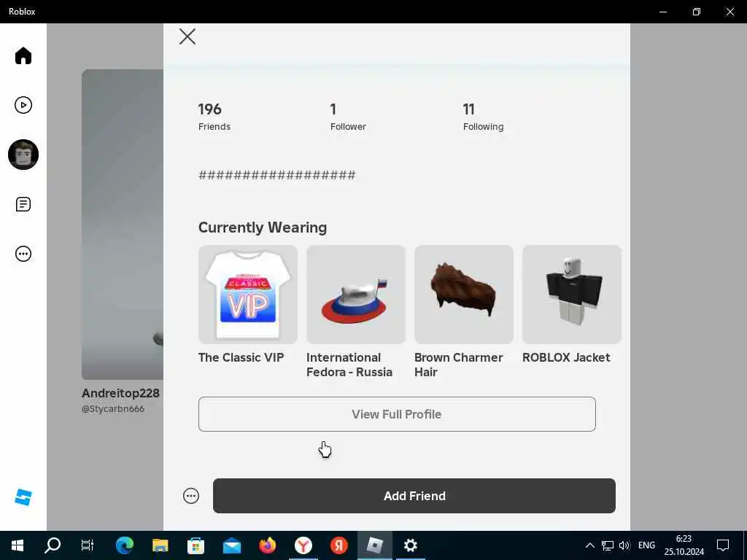Open the red Yandex icon on taskbar
The height and width of the screenshot is (560, 747).
click(338, 545)
